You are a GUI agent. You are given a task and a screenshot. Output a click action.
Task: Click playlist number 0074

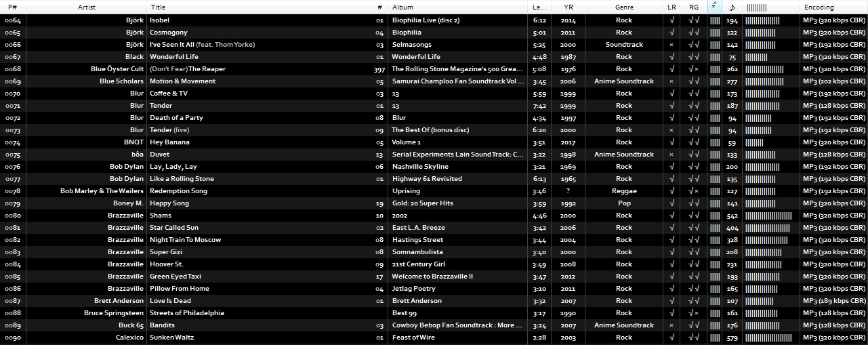12,142
